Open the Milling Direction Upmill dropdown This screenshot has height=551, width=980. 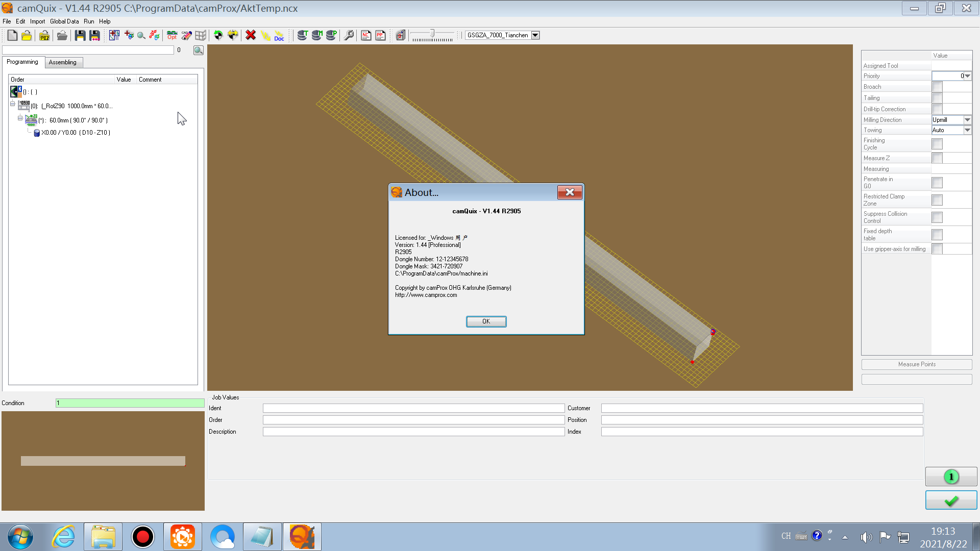[967, 120]
